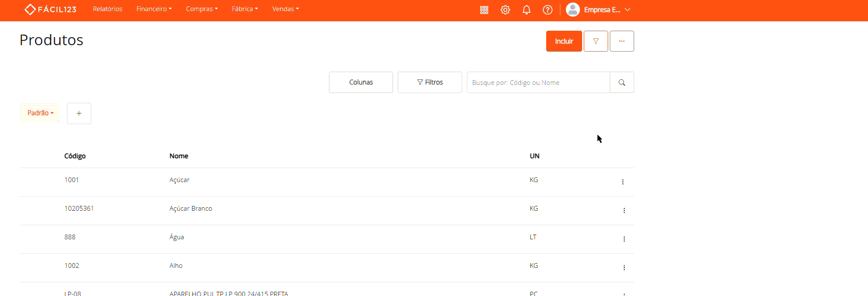Viewport: 868px width, 296px height.
Task: Sort by the Código column header
Action: tap(75, 156)
